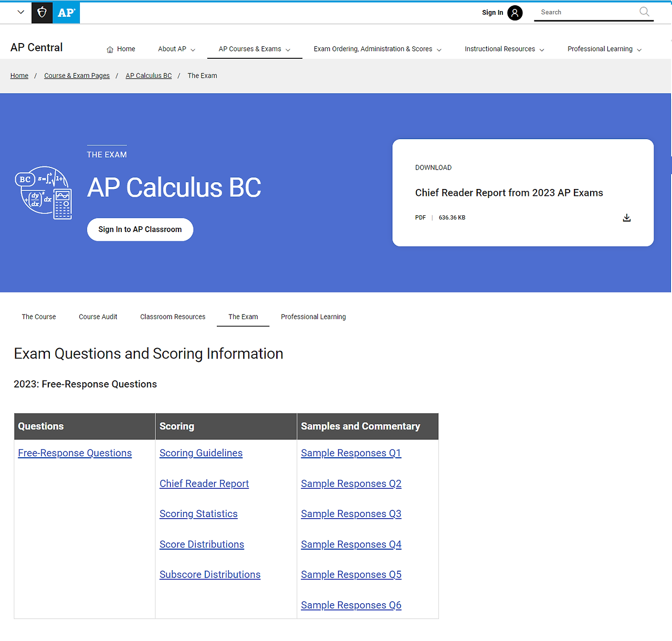Select The Exam tab
Viewport: 672px width, 641px height.
coord(243,317)
